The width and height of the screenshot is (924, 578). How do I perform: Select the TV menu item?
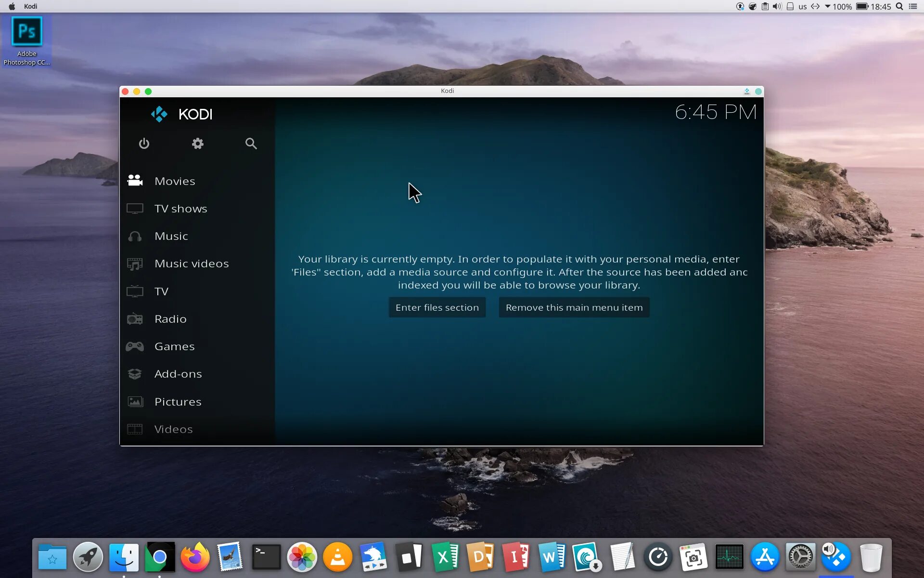[161, 291]
